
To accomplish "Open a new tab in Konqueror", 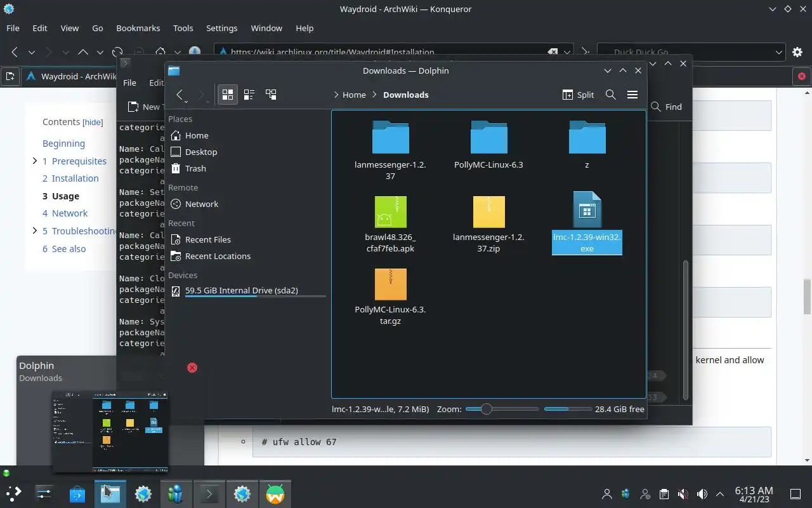I will (10, 76).
